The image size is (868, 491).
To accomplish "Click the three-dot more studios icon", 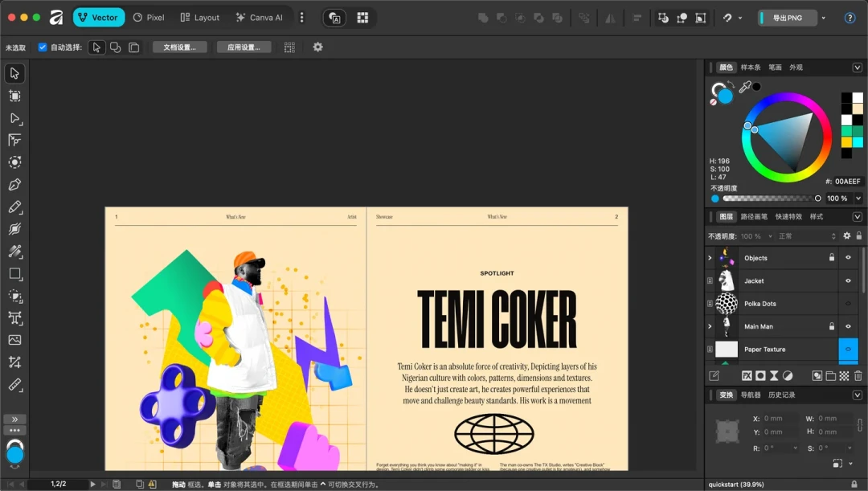I will click(x=301, y=18).
